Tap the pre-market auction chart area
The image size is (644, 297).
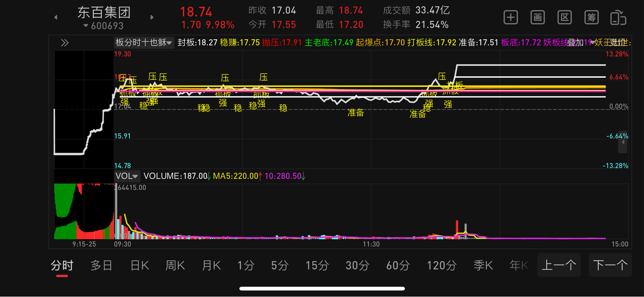[84, 109]
